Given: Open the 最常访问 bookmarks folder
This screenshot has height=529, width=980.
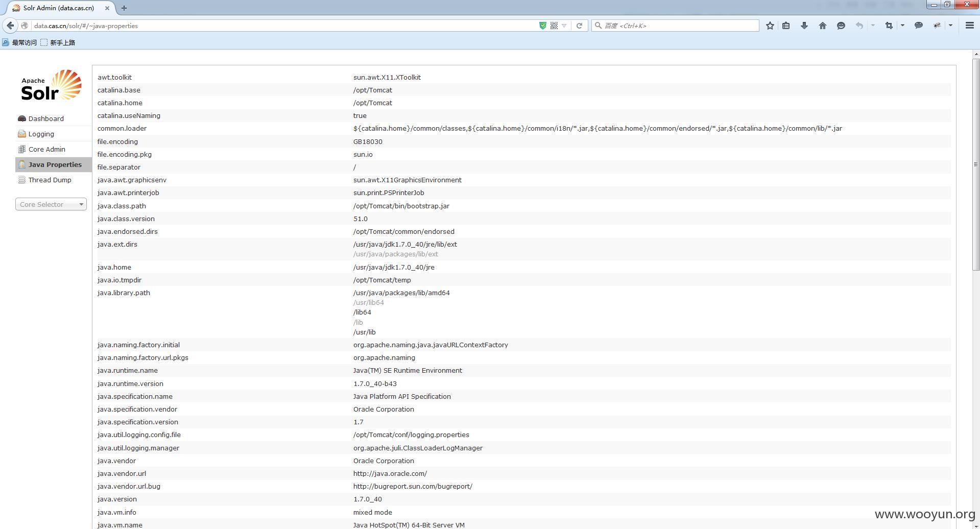Looking at the screenshot, I should point(19,43).
